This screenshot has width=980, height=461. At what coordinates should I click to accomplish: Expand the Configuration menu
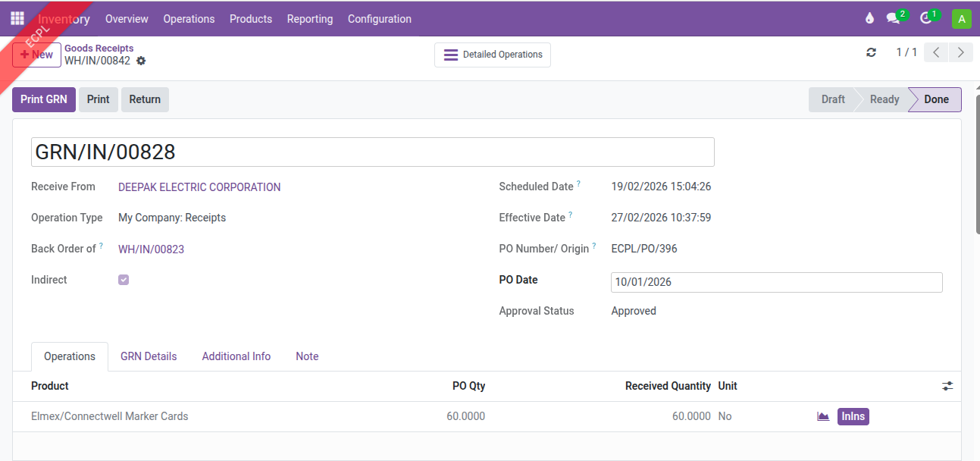click(x=379, y=19)
